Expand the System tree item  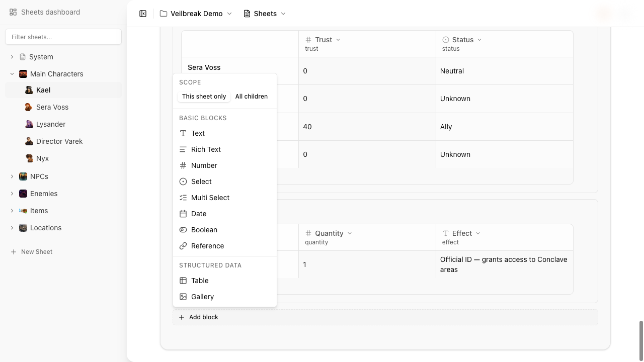[12, 57]
